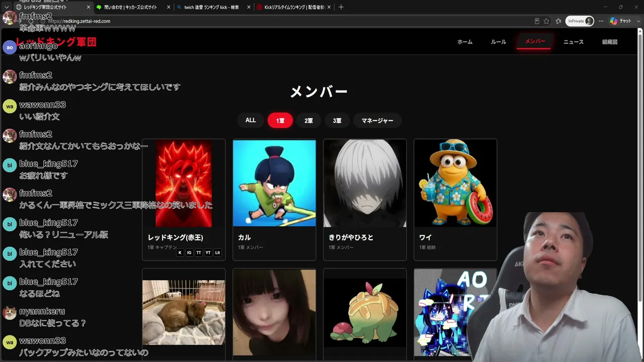Open the K social link on レッドキング card
644x362 pixels.
[x=180, y=252]
